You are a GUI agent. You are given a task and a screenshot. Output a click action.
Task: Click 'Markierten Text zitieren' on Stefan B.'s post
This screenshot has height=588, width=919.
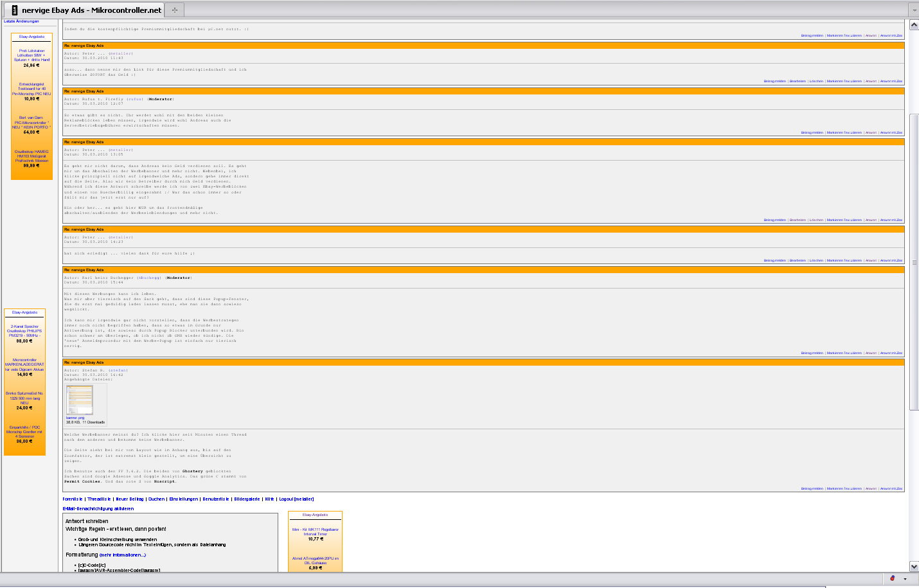pyautogui.click(x=844, y=489)
